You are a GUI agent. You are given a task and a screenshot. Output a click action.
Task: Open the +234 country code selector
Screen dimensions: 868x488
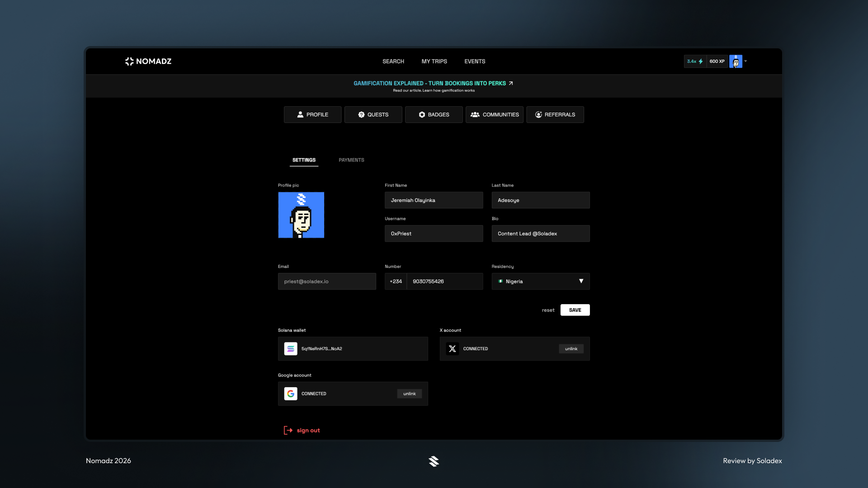(x=396, y=281)
